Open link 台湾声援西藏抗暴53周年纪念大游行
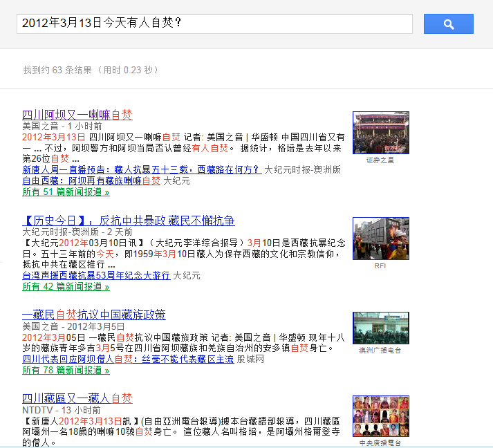Screen dimensions: 493x448 [96, 275]
